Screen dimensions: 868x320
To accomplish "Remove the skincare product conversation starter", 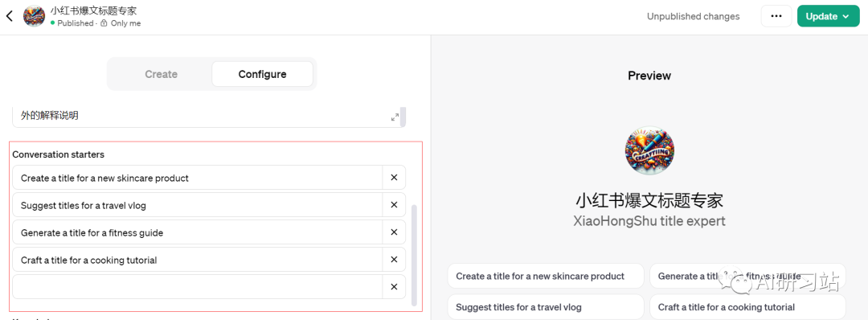I will click(394, 178).
